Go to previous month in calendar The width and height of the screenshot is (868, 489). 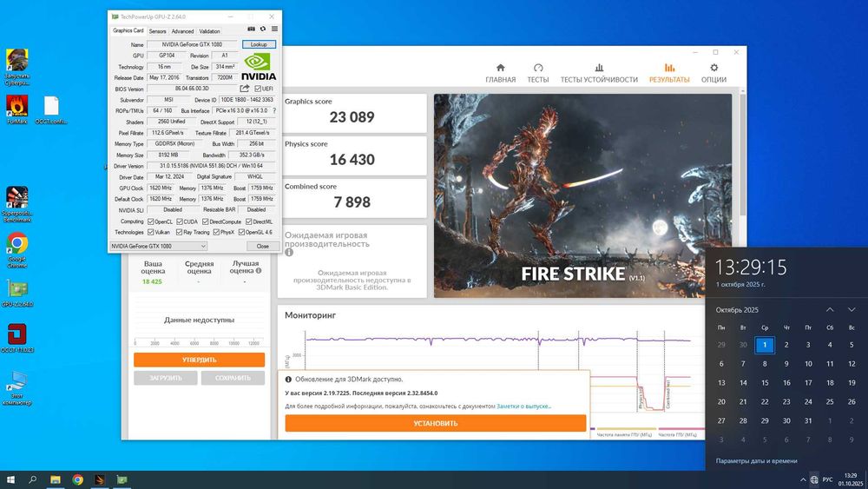pyautogui.click(x=830, y=309)
